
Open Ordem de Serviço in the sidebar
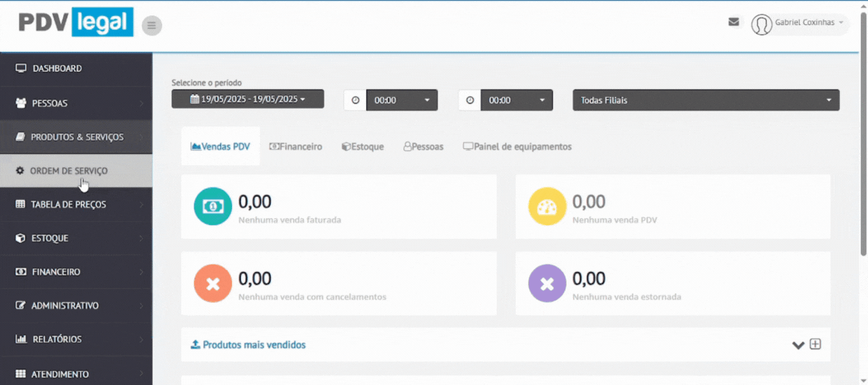click(x=69, y=171)
